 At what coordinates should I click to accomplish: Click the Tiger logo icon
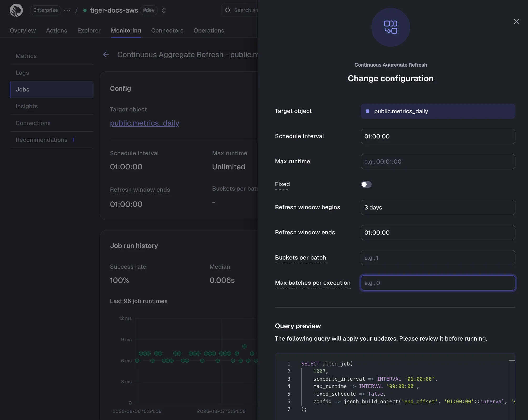coord(16,10)
